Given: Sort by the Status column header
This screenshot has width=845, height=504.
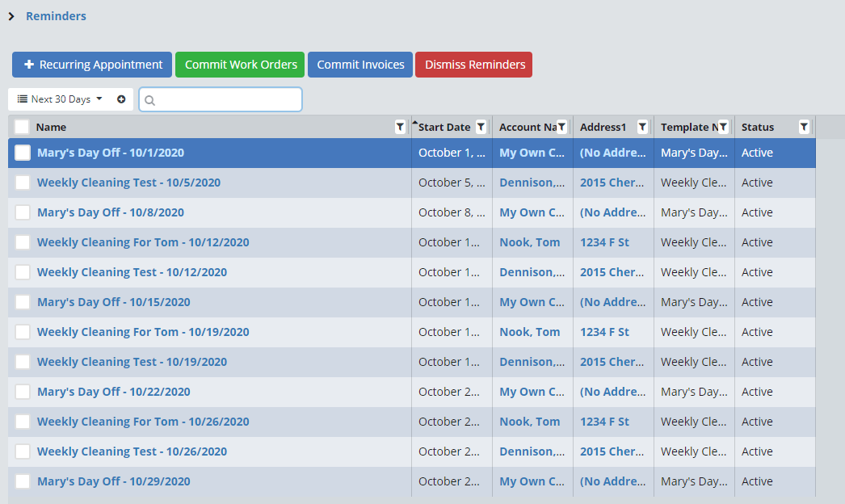Looking at the screenshot, I should [758, 127].
